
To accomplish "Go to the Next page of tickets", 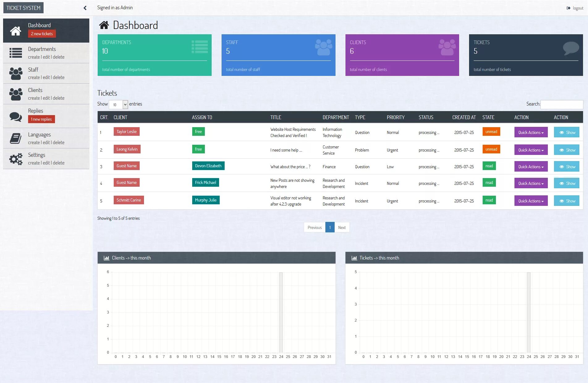I will click(x=342, y=227).
